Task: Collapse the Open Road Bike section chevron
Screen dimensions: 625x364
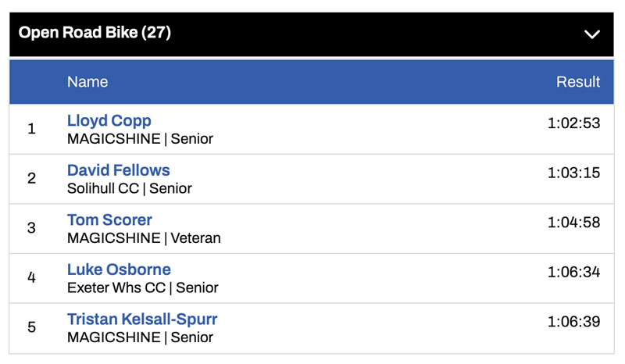Action: click(x=592, y=34)
